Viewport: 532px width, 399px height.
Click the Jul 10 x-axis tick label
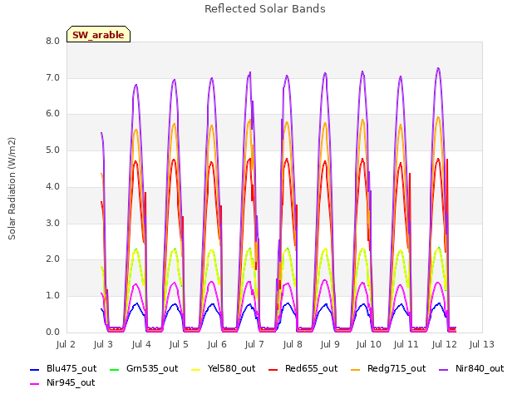368,344
